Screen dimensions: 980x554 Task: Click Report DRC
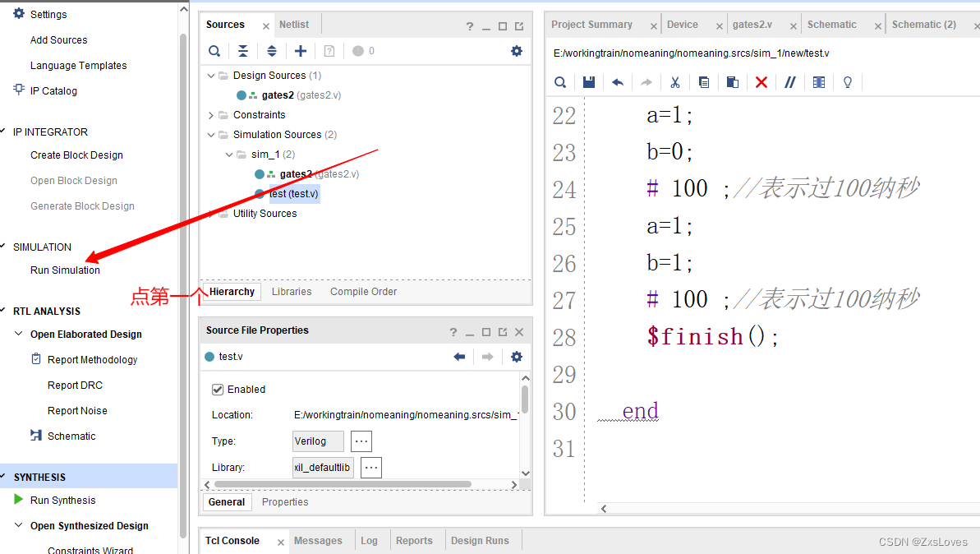(x=75, y=385)
